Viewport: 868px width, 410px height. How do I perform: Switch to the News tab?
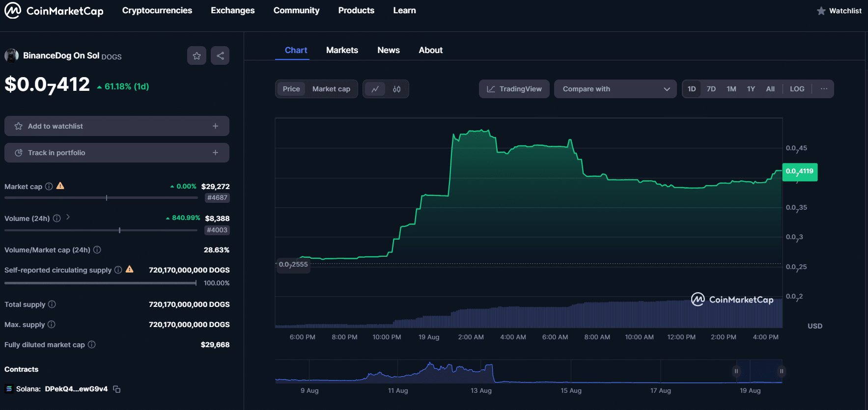point(389,50)
